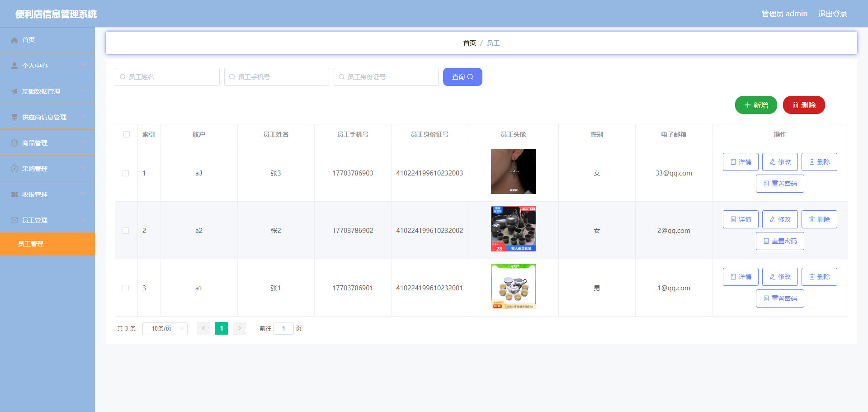The height and width of the screenshot is (412, 868).
Task: Focus the 员工手机号 search input
Action: [277, 77]
